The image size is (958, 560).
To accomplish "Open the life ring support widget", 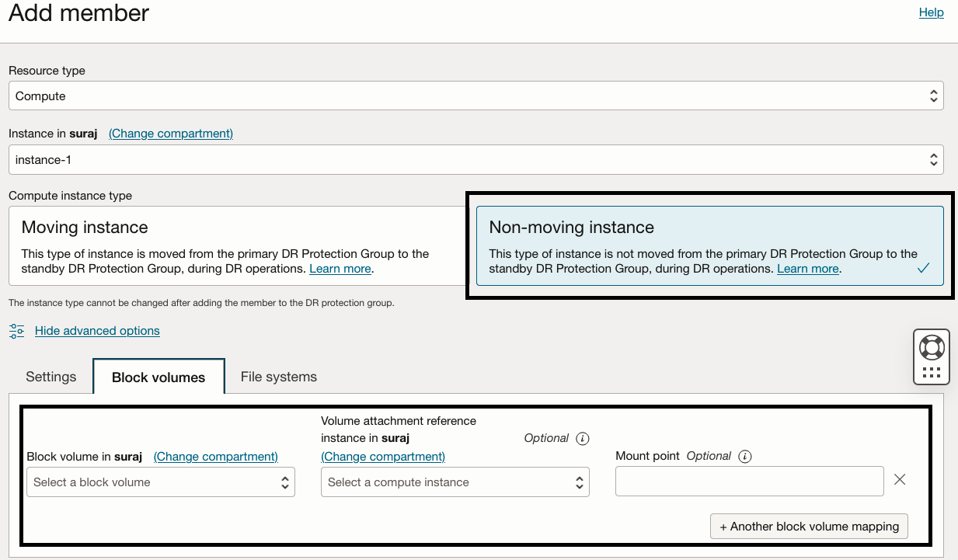I will click(x=931, y=346).
